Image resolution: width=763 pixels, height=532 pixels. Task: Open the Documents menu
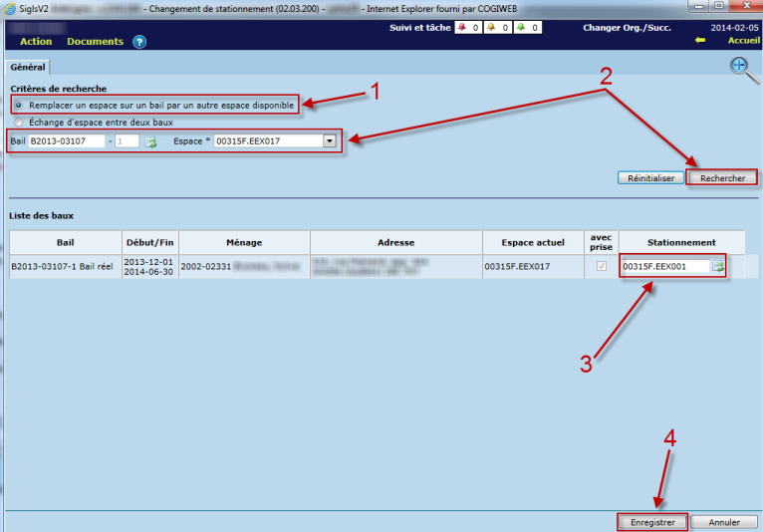[x=95, y=42]
